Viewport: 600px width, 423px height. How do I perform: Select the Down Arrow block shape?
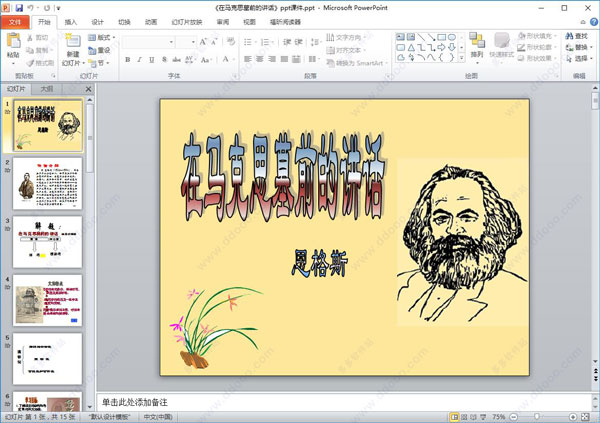(x=452, y=47)
